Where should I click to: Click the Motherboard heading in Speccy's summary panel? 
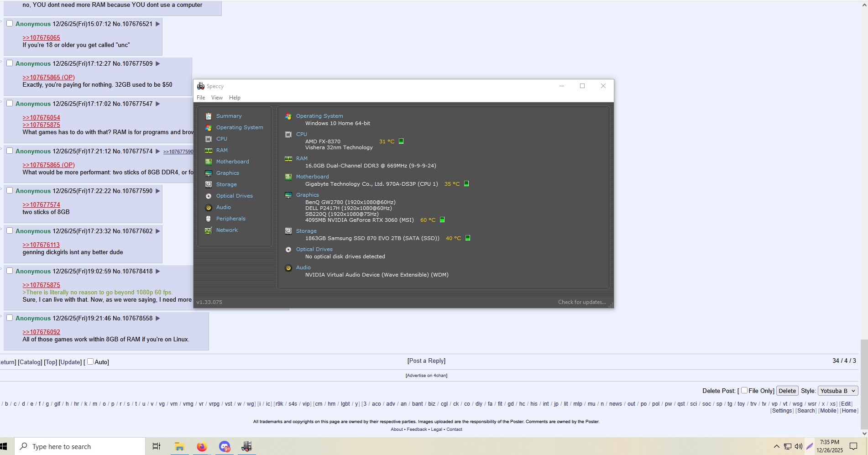pyautogui.click(x=312, y=177)
